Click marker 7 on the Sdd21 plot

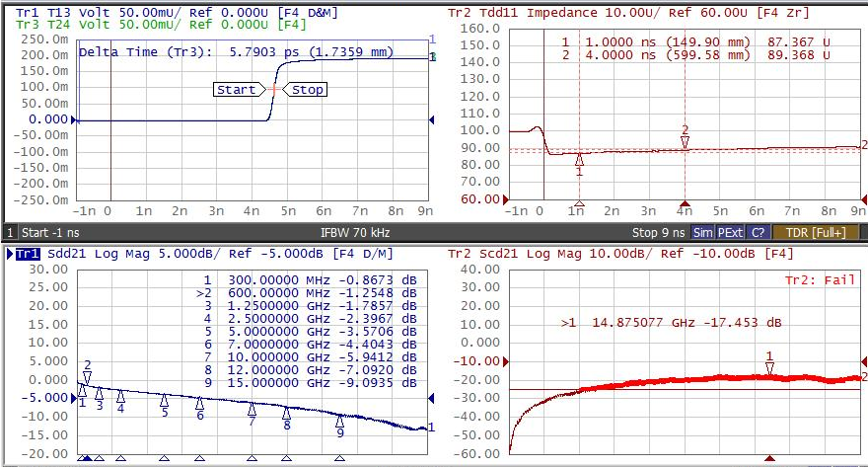point(253,409)
